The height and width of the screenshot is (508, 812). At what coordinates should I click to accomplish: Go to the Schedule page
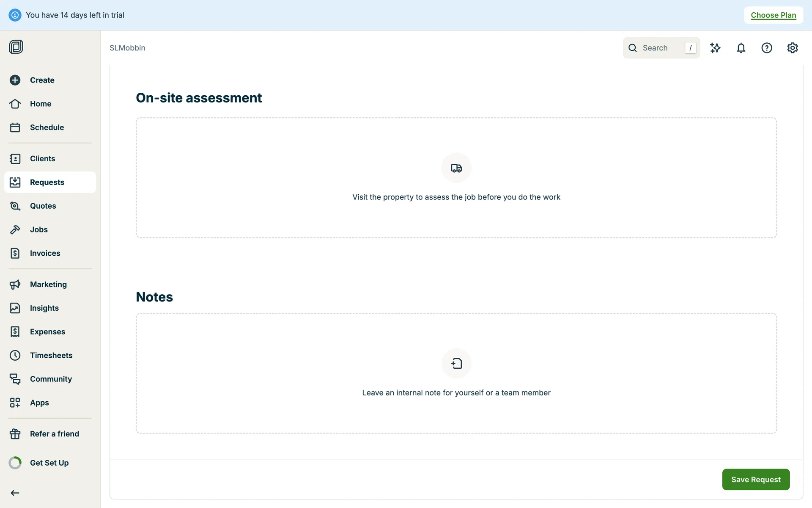(47, 127)
